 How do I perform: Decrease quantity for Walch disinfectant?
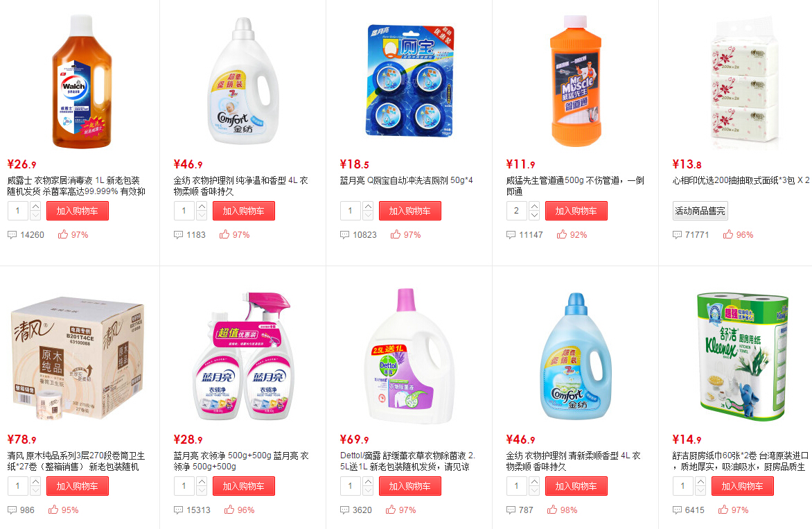(x=35, y=216)
